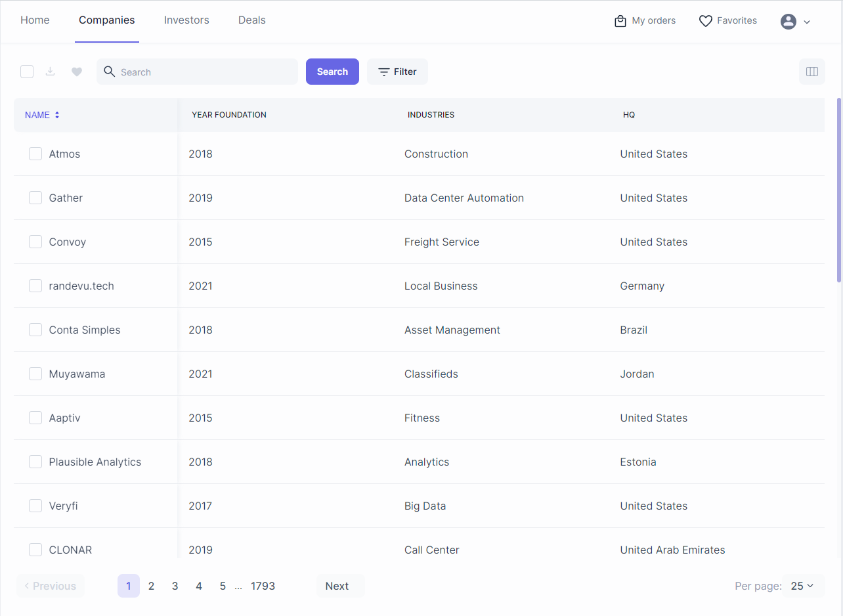Click the vertical scrollbar thumb
The image size is (843, 616).
[839, 190]
